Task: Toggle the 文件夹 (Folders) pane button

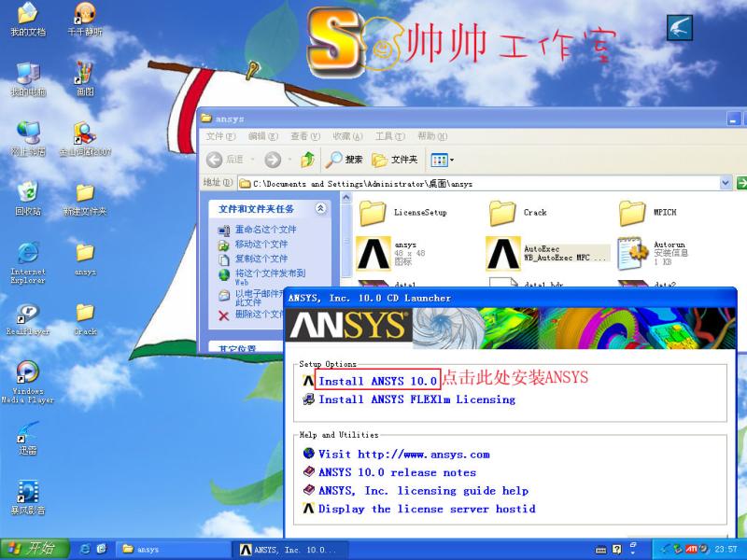Action: [x=394, y=160]
